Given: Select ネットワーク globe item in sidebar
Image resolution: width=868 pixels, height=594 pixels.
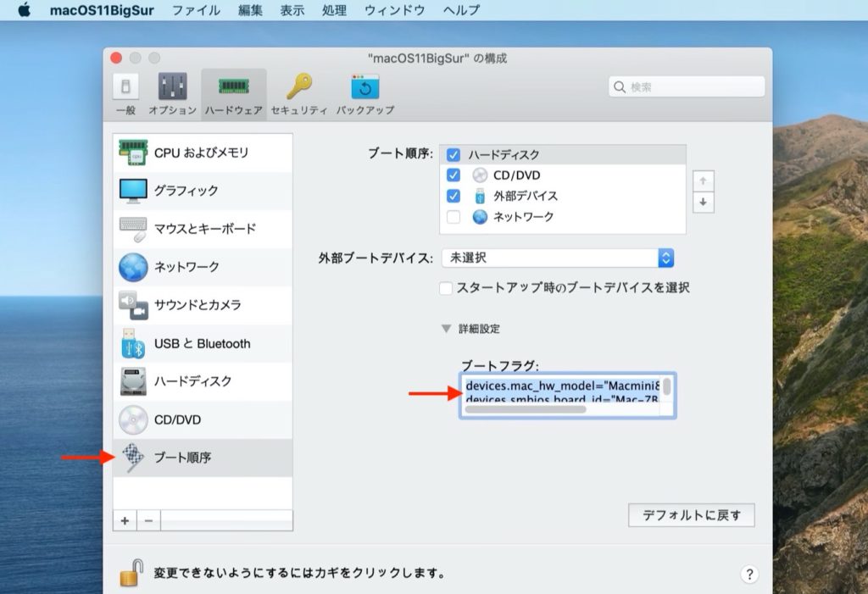Looking at the screenshot, I should [x=203, y=268].
